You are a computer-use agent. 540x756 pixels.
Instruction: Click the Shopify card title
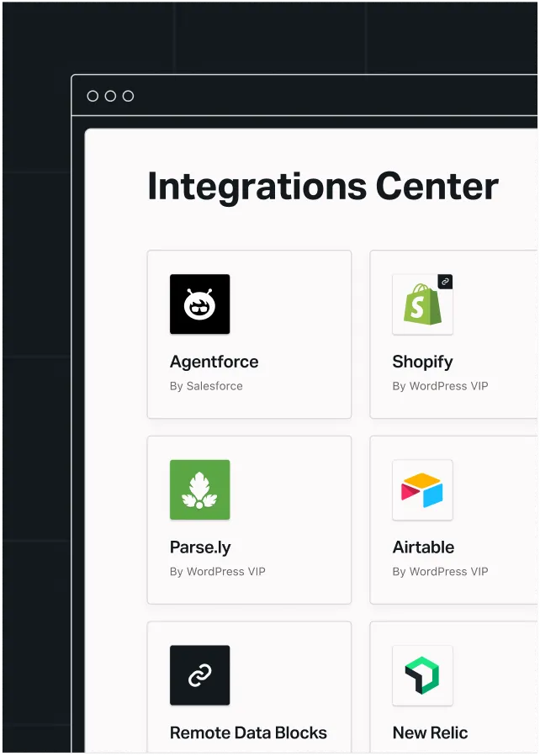[x=422, y=362]
